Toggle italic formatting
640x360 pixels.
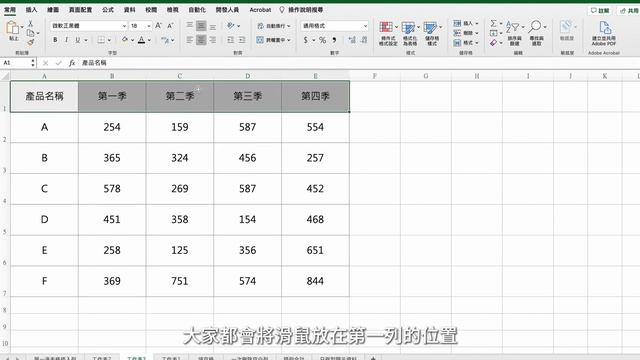click(66, 40)
